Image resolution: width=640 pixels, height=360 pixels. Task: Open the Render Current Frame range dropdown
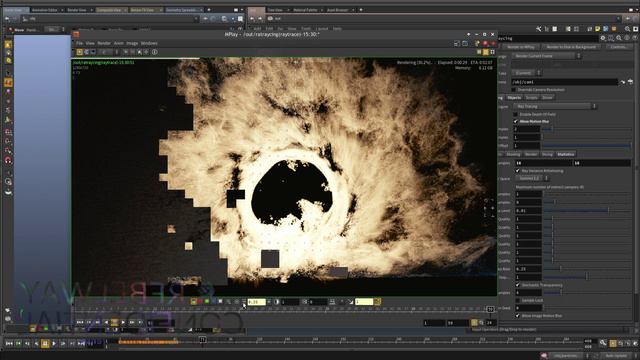coord(547,56)
